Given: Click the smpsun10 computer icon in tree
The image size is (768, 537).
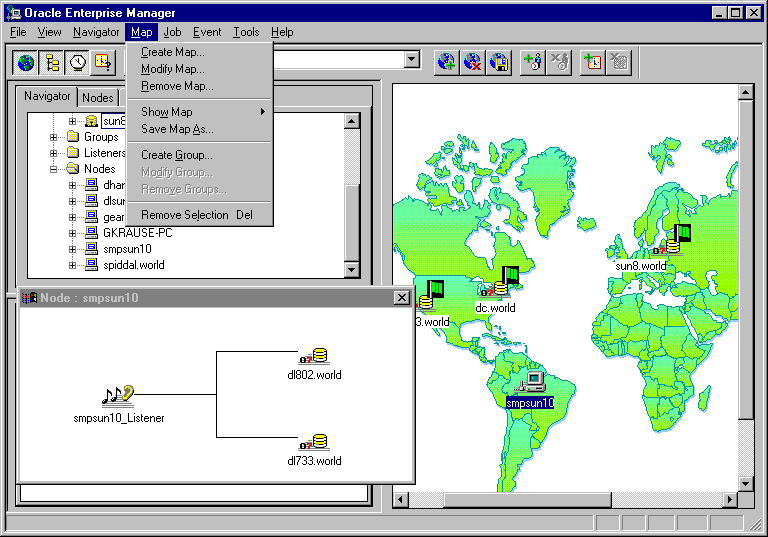Looking at the screenshot, I should tap(91, 248).
